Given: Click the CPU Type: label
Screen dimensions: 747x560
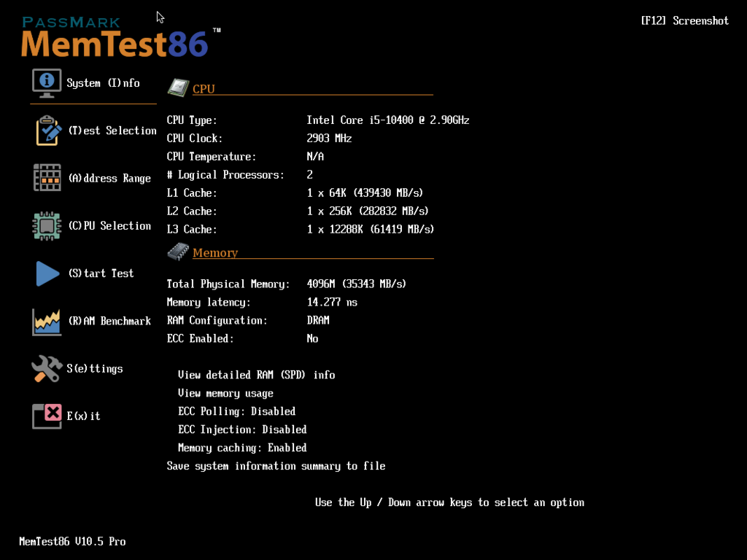Looking at the screenshot, I should pyautogui.click(x=192, y=120).
